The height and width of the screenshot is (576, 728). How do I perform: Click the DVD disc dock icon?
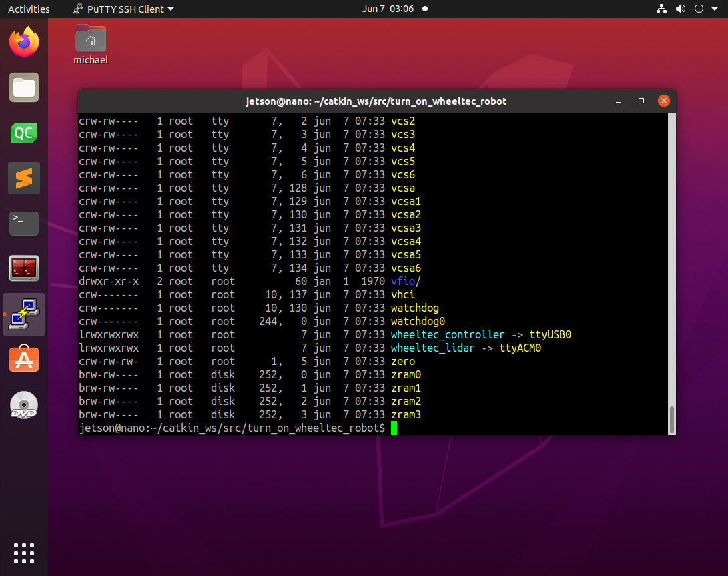(24, 404)
